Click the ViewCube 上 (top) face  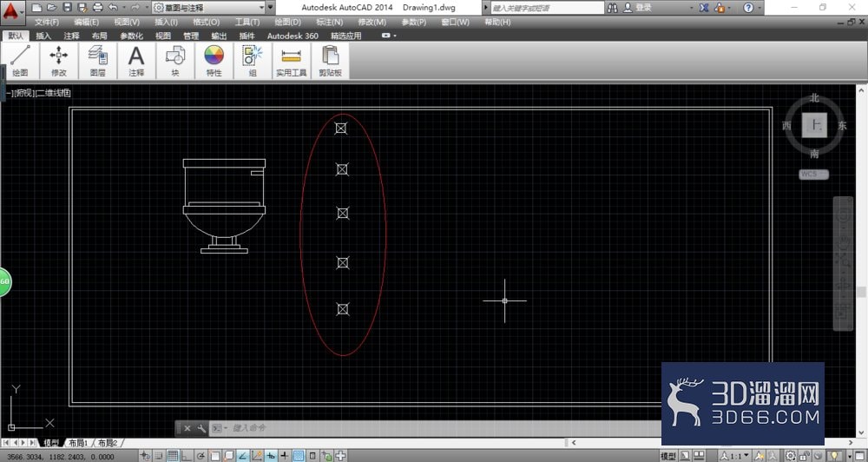tap(814, 125)
